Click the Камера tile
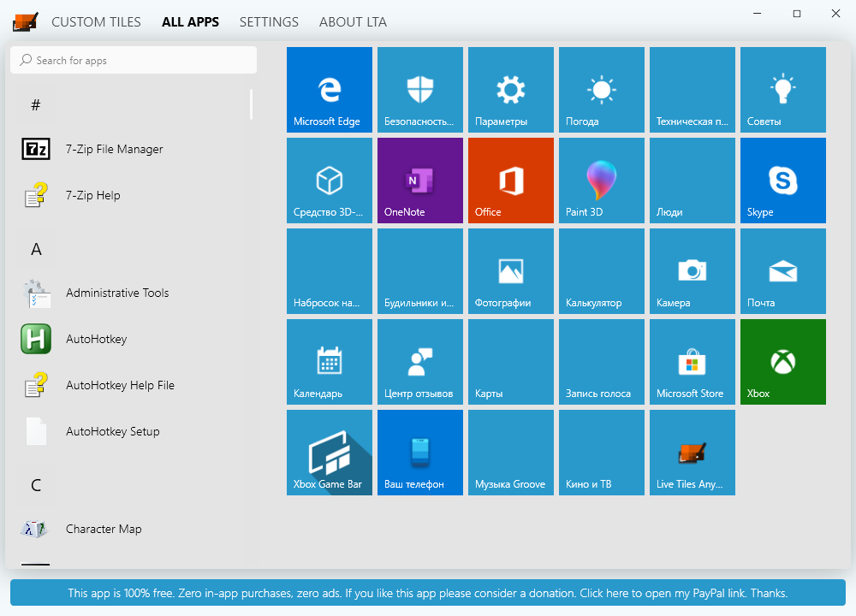 click(693, 271)
